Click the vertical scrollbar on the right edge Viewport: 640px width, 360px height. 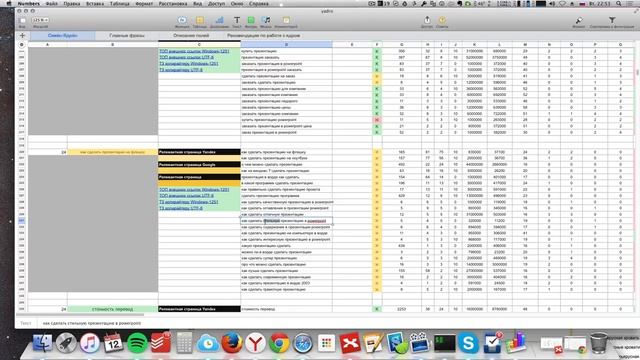coord(637,72)
